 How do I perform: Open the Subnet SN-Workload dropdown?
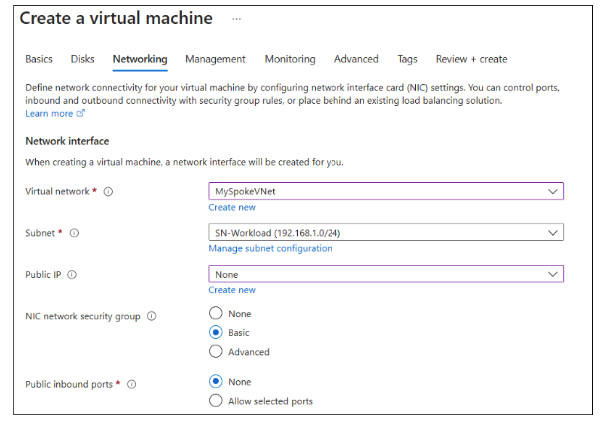385,233
